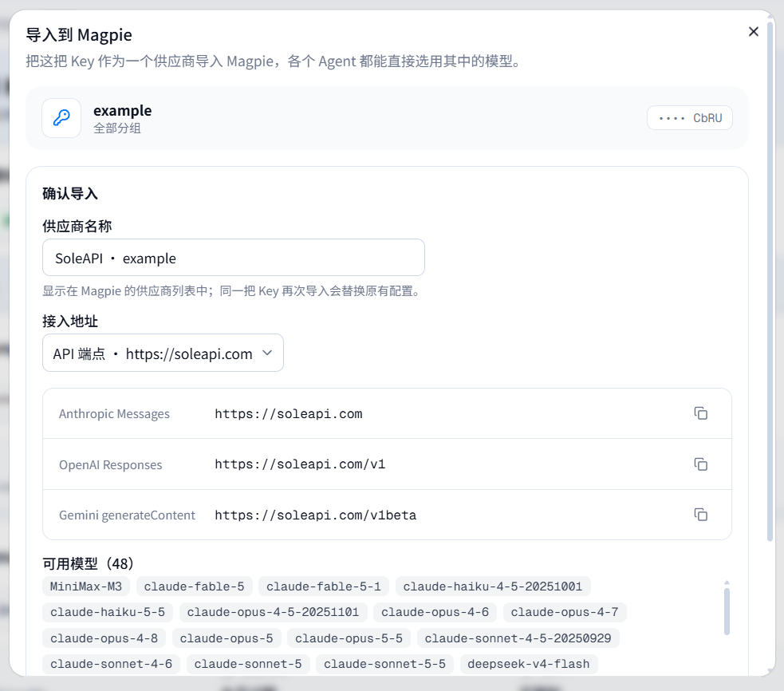Select the claude-haiku-5-5 model chip
Image resolution: width=784 pixels, height=691 pixels.
[x=108, y=612]
